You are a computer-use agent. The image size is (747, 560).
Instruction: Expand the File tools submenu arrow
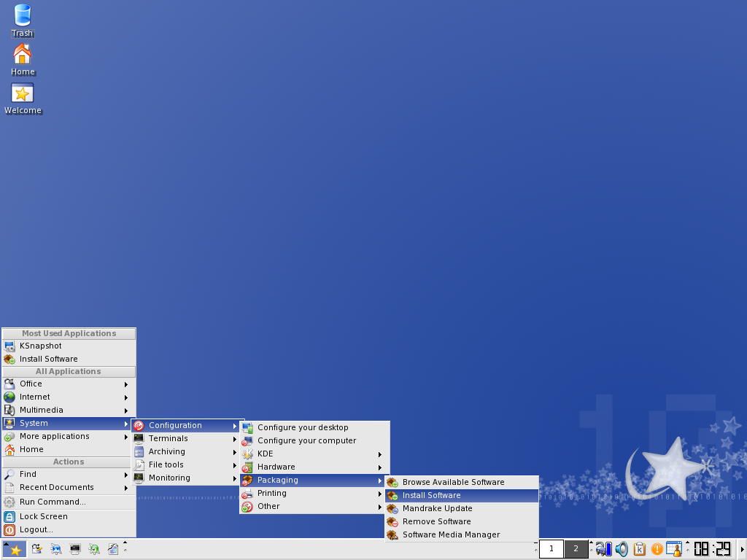click(235, 465)
